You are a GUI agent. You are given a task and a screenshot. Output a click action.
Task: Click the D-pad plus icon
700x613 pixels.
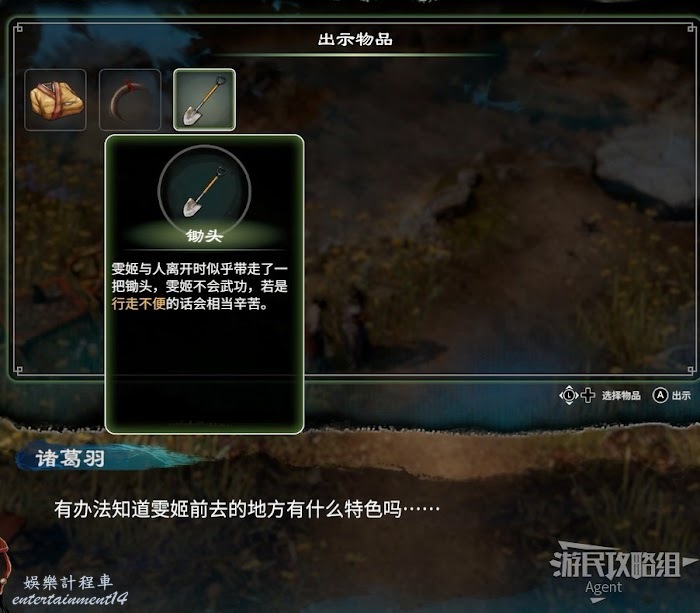coord(588,395)
